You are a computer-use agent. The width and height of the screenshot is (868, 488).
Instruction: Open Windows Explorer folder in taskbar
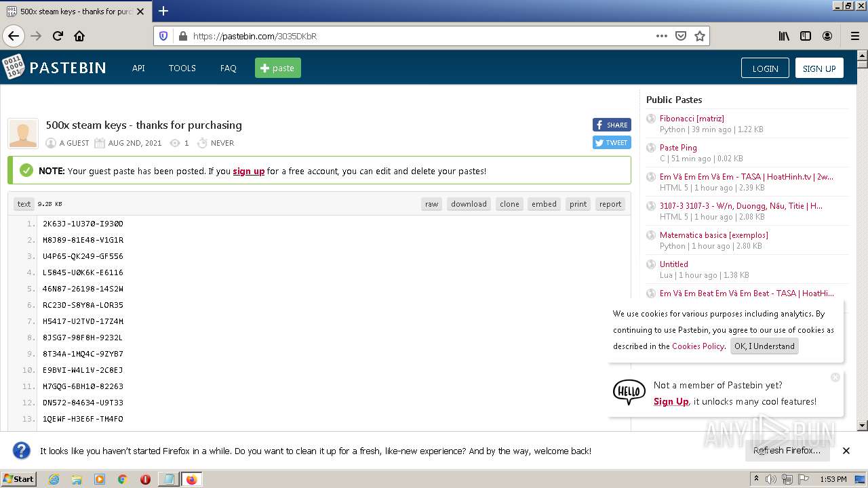point(77,479)
